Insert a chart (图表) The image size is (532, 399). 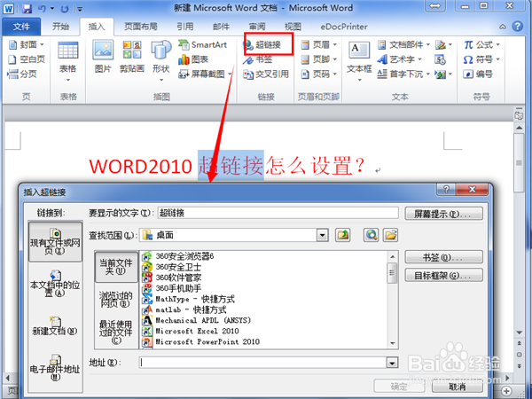193,59
